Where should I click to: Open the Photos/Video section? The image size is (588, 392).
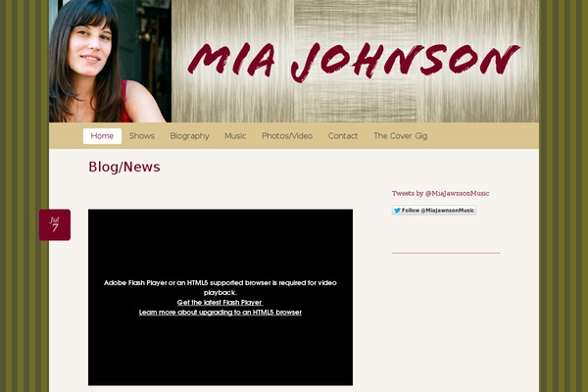pos(287,136)
